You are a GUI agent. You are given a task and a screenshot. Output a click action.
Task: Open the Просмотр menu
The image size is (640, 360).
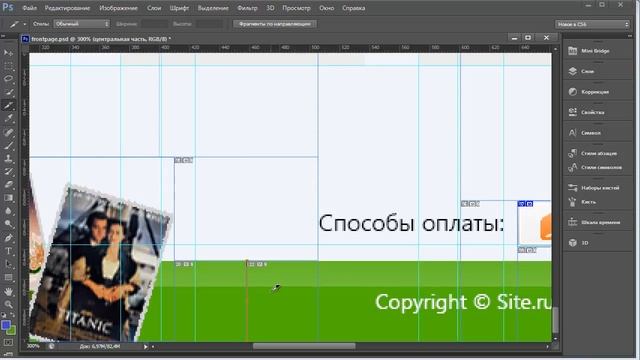tap(296, 8)
